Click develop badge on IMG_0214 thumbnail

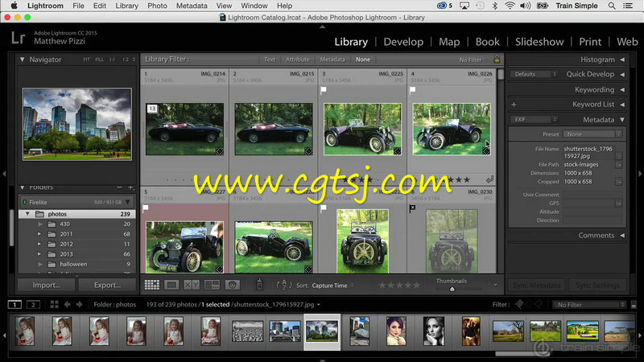point(220,151)
